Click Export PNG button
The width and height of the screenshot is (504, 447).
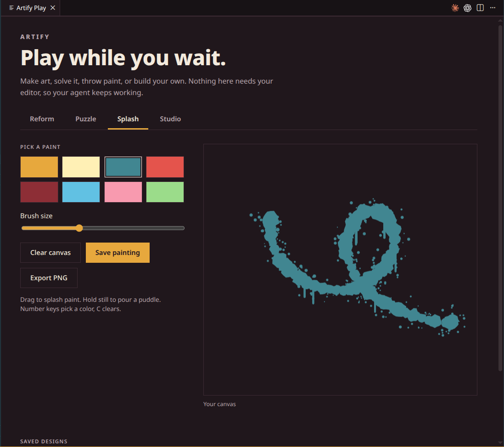pyautogui.click(x=49, y=278)
